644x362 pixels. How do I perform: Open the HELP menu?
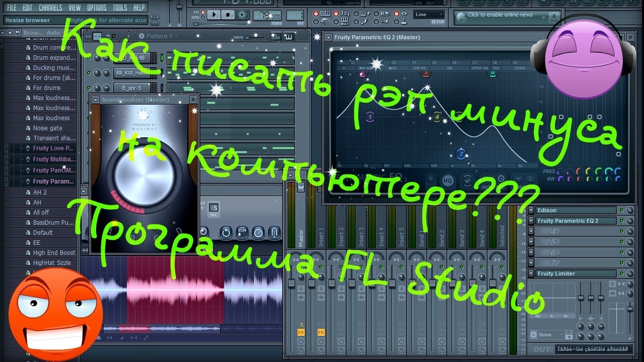[x=139, y=8]
